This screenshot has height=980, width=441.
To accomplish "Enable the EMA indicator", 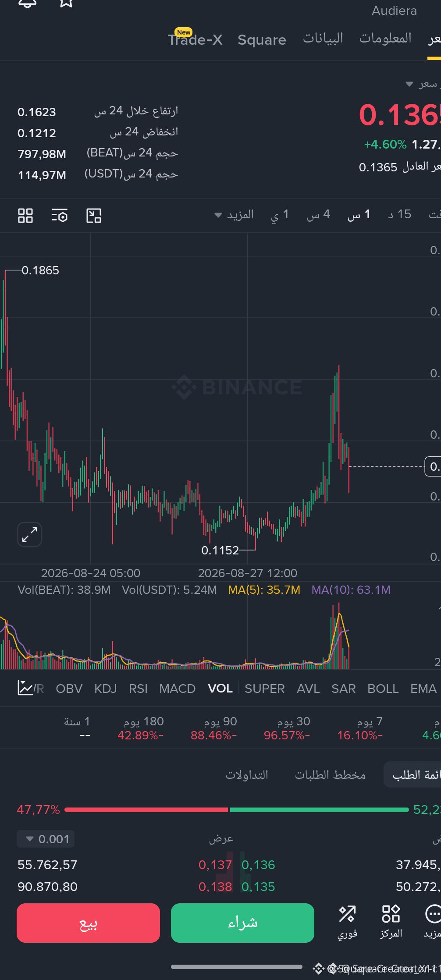I will click(423, 689).
